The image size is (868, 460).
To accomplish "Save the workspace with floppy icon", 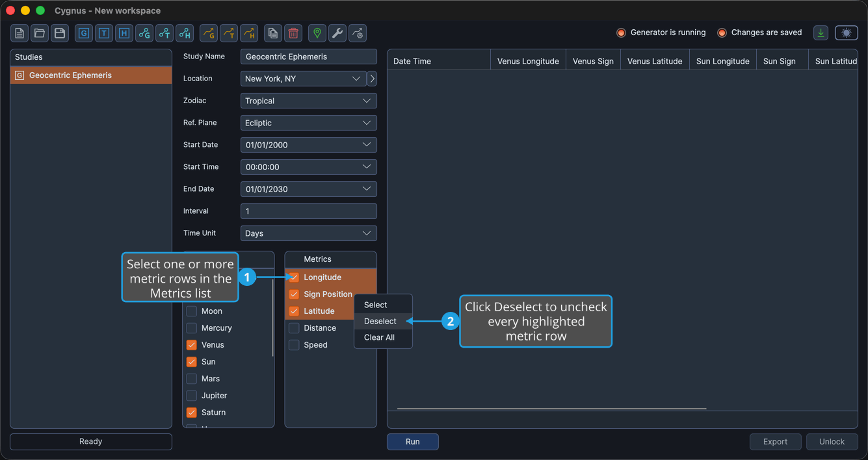I will [60, 33].
